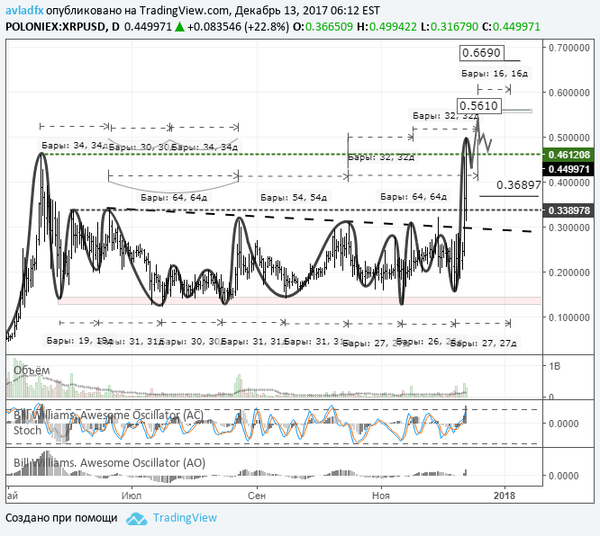Select the 'Бары: 54, 54д' range label

point(293,198)
